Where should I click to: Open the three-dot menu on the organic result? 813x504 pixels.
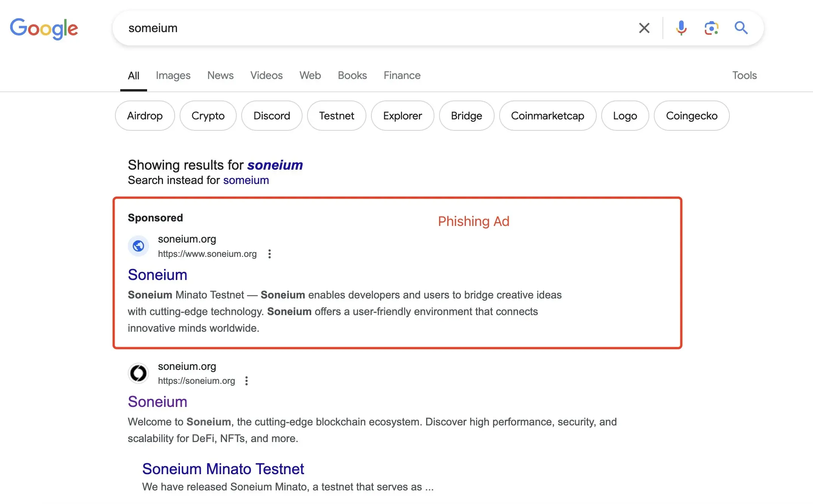coord(247,381)
